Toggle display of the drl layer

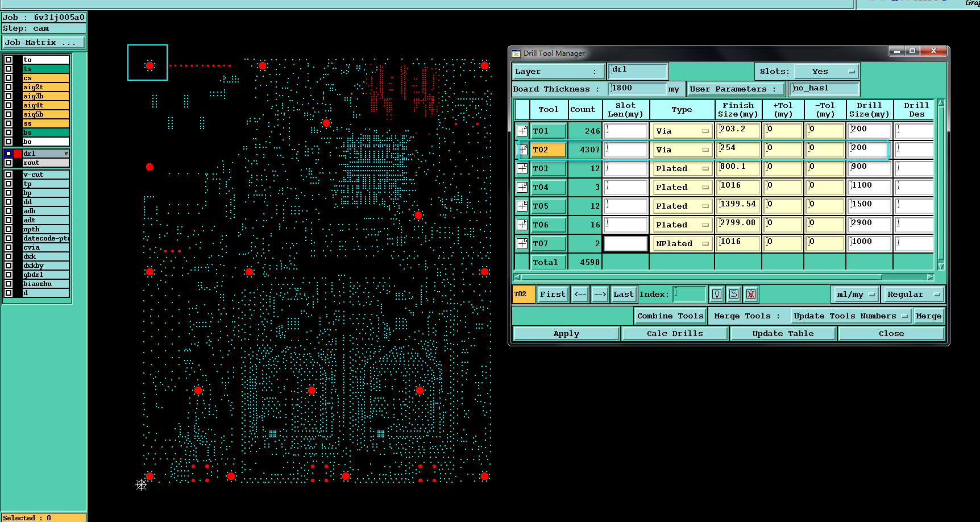(x=9, y=154)
